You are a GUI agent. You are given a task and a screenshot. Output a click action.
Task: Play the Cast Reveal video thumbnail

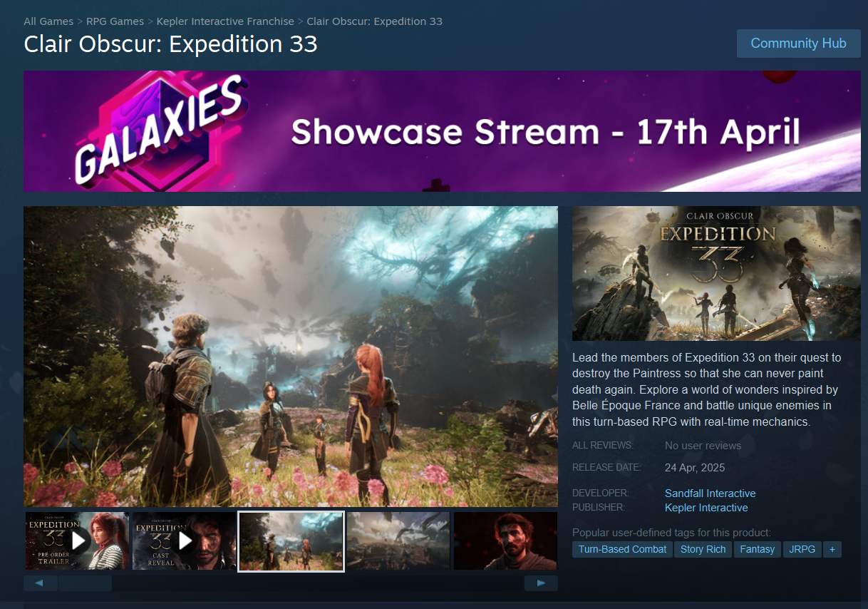click(185, 541)
